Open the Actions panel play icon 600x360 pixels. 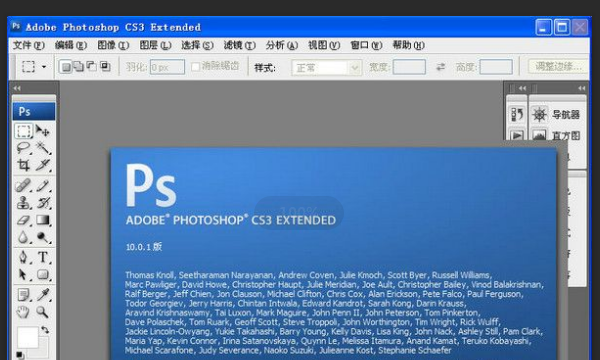[517, 135]
